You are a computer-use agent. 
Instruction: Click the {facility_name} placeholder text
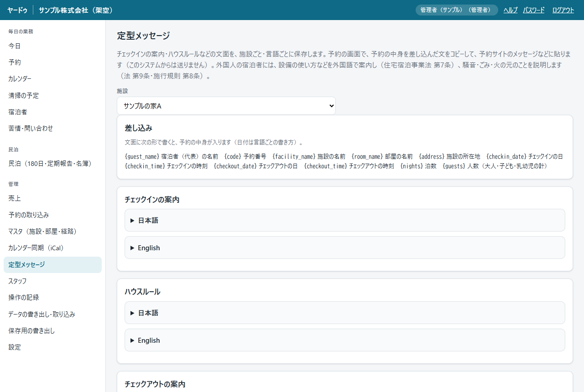point(294,156)
